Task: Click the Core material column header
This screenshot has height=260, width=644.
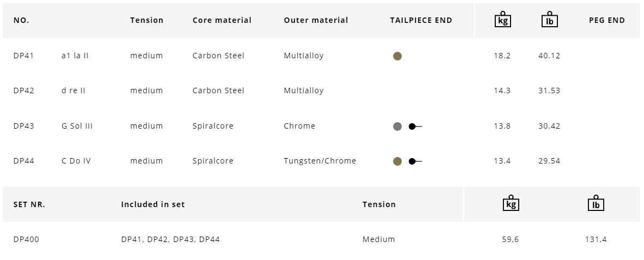Action: coord(222,20)
